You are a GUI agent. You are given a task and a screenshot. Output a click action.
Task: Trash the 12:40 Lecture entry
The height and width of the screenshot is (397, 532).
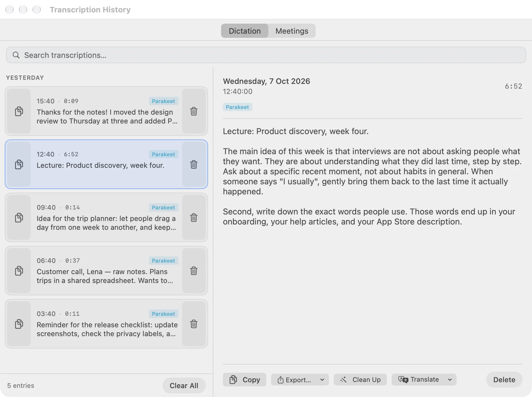click(x=194, y=164)
